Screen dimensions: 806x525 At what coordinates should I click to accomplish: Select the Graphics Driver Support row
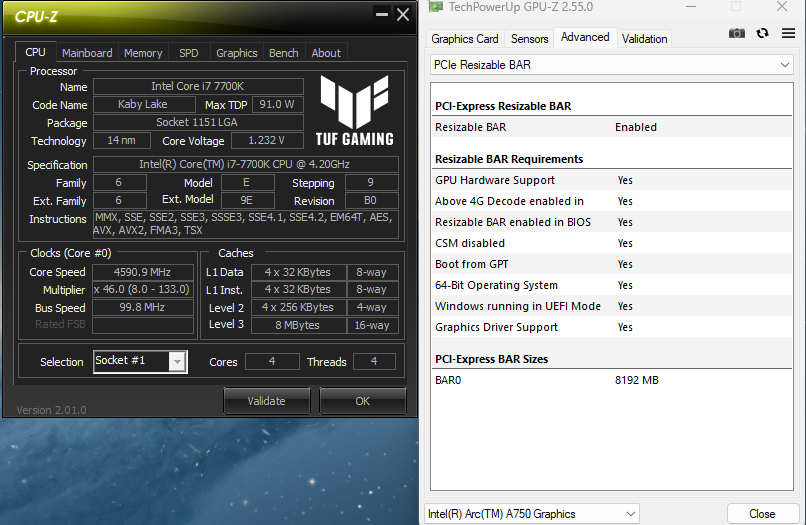pos(611,328)
